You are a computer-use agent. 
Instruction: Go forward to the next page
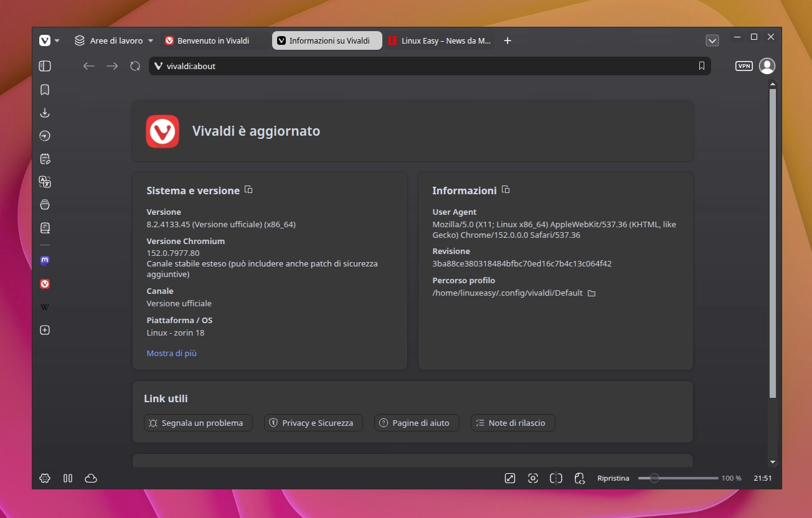tap(112, 66)
